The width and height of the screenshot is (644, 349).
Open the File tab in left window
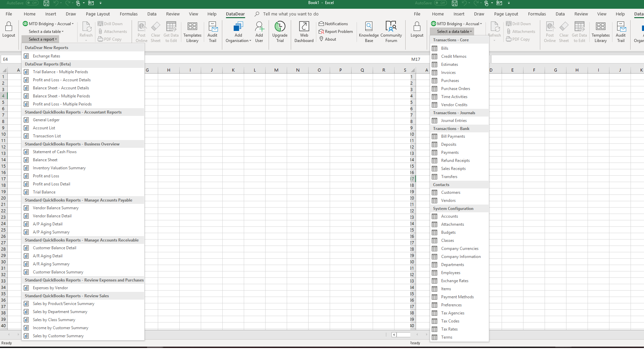[x=9, y=14]
